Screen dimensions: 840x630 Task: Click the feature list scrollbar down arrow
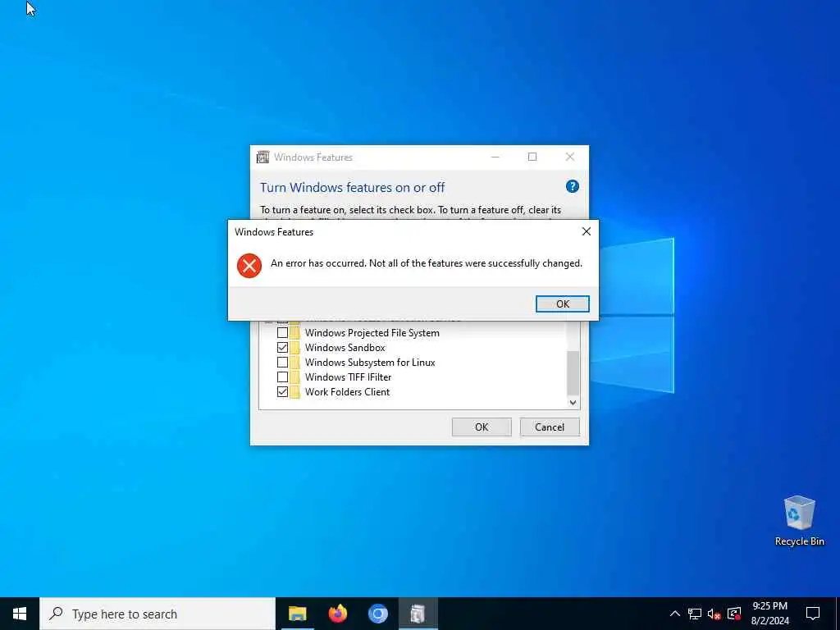point(573,402)
